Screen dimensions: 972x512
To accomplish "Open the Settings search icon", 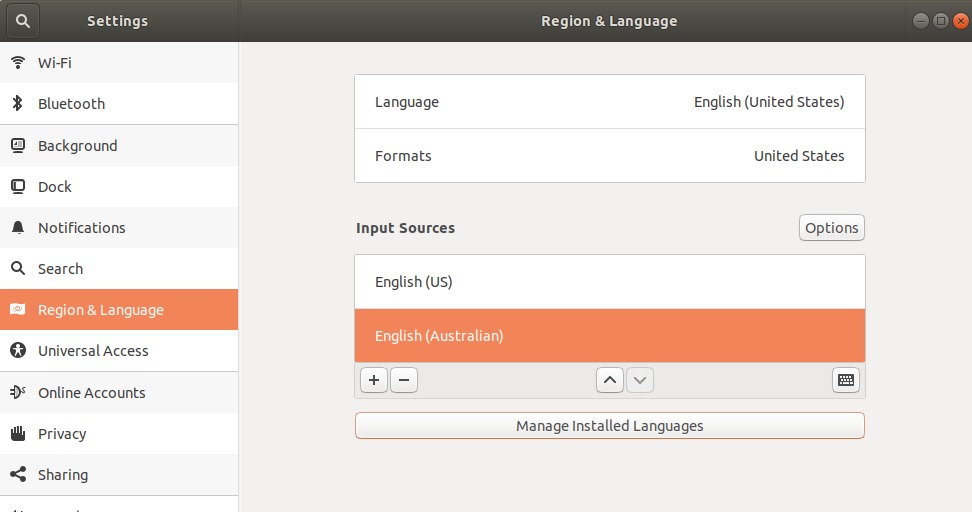I will coord(23,21).
